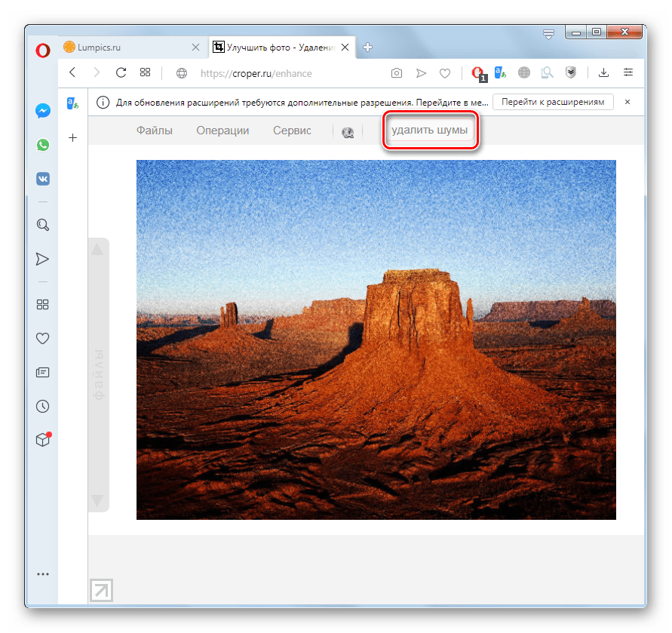Open extensions cube in the sidebar
Viewport: 672px width, 633px height.
[43, 439]
